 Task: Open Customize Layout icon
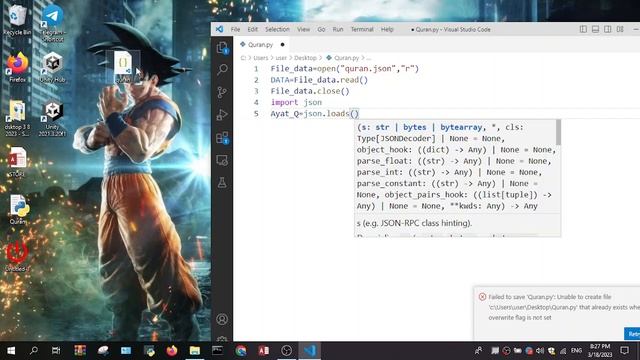620,29
